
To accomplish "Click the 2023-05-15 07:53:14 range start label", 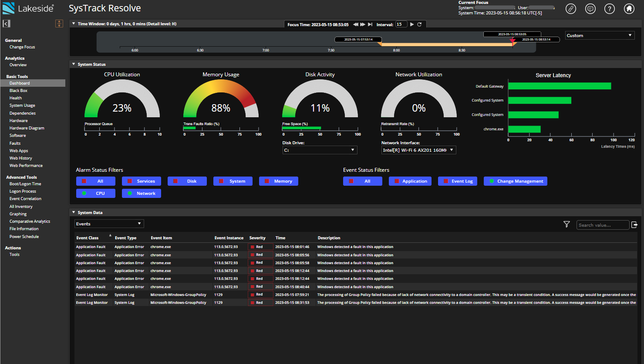I will tap(358, 40).
